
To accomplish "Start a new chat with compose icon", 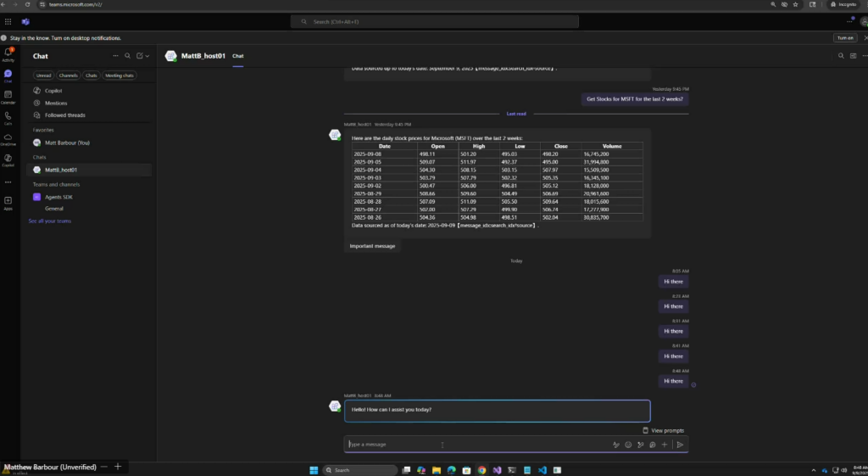I will pos(140,55).
